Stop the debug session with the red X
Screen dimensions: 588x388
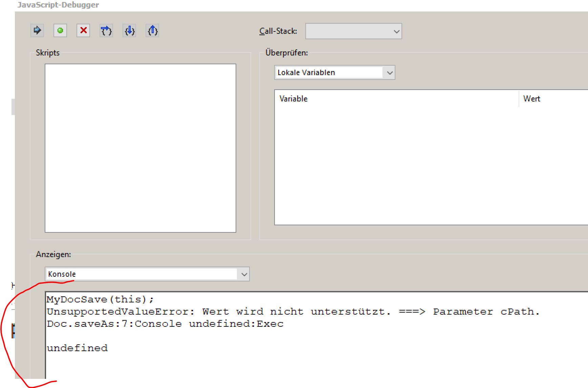83,30
